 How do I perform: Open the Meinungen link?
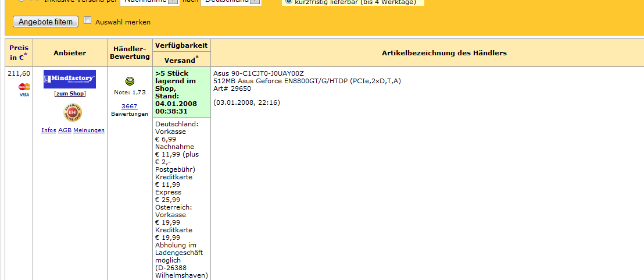pyautogui.click(x=89, y=130)
